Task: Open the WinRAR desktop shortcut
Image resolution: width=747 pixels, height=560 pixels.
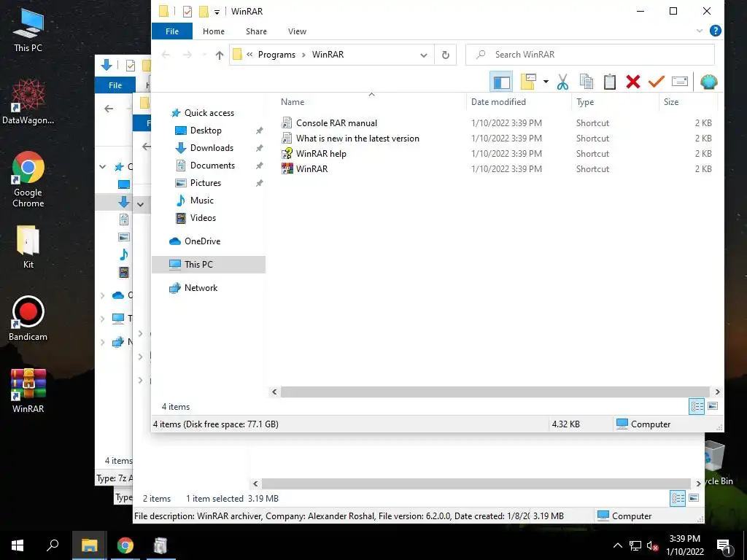Action: (x=28, y=391)
